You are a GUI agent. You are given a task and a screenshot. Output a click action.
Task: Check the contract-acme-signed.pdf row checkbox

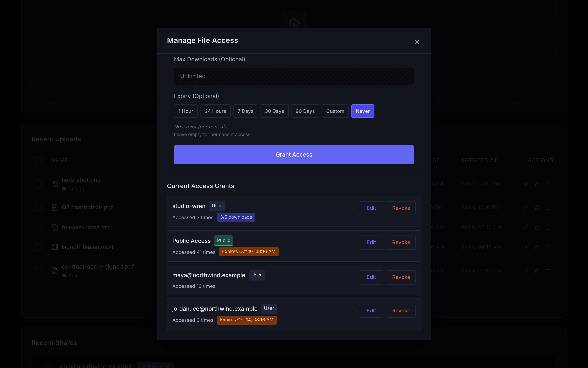tap(38, 270)
